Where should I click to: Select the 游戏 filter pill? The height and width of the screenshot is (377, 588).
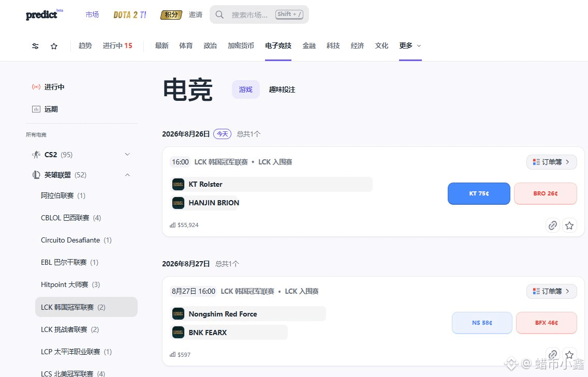tap(246, 89)
